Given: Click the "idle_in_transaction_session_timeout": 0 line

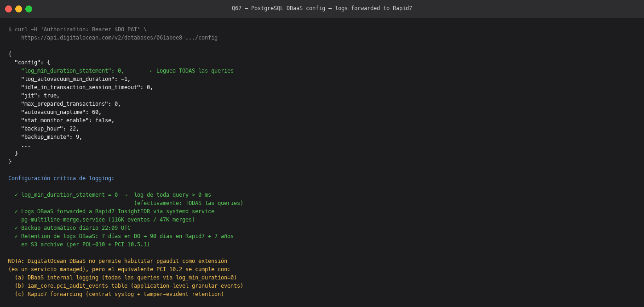Looking at the screenshot, I should tap(87, 87).
